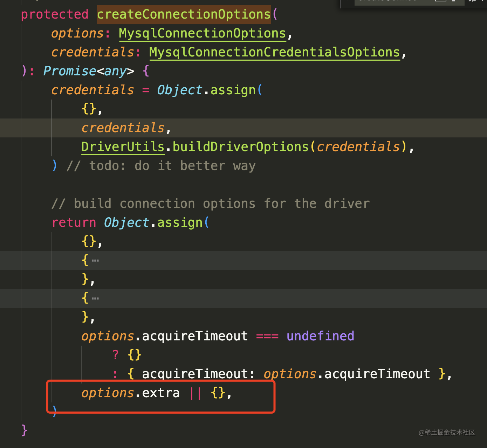Click the '||' operator after options.extra
The height and width of the screenshot is (448, 487).
[195, 393]
